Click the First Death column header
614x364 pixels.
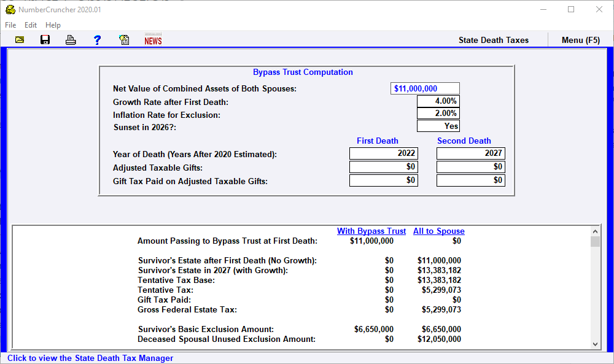coord(378,141)
